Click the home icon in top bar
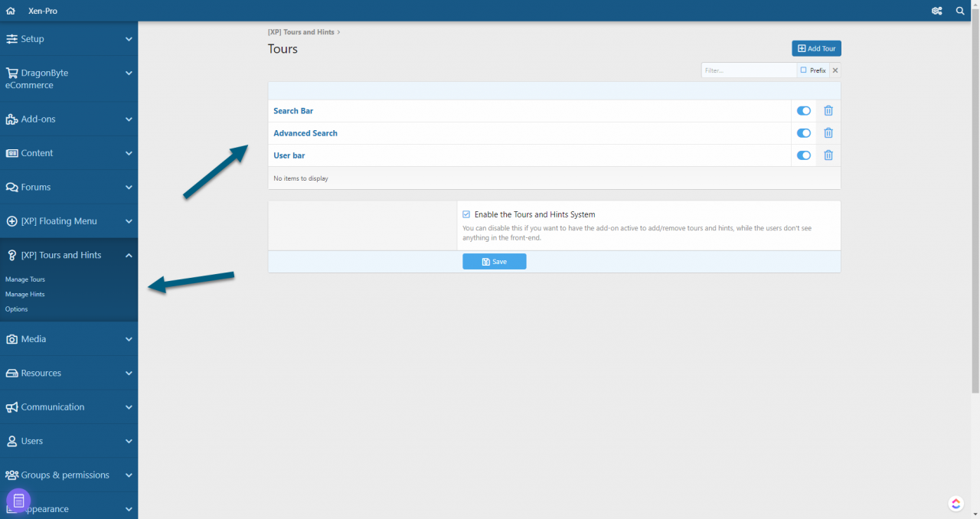The height and width of the screenshot is (519, 980). [x=11, y=11]
